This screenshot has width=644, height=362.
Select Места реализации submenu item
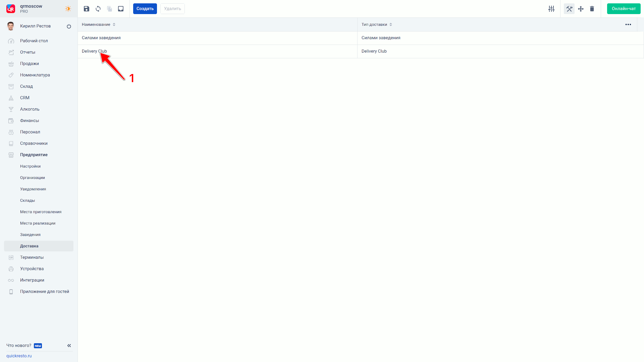tap(38, 223)
